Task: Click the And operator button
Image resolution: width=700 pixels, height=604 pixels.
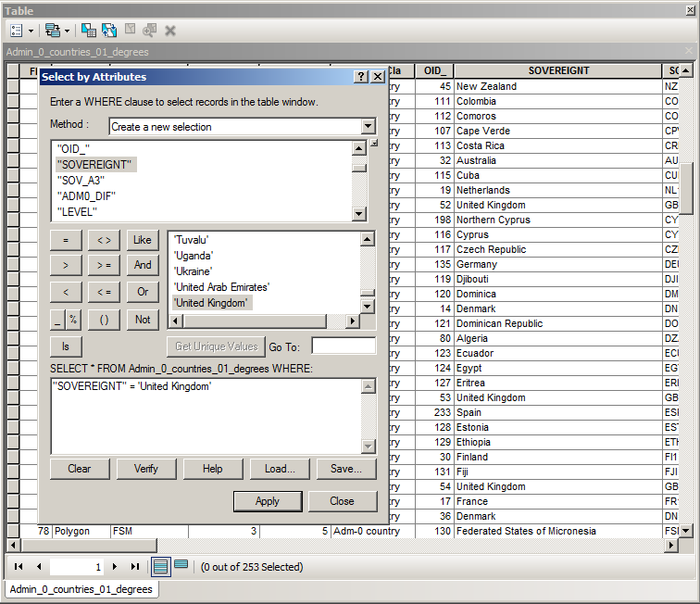Action: pos(143,265)
